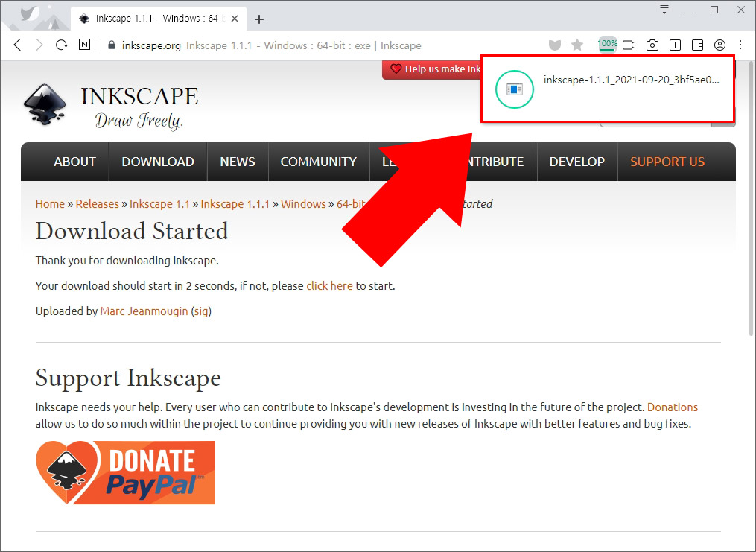Screen dimensions: 756x552
Task: Open the COMMUNITY menu
Action: [x=319, y=162]
